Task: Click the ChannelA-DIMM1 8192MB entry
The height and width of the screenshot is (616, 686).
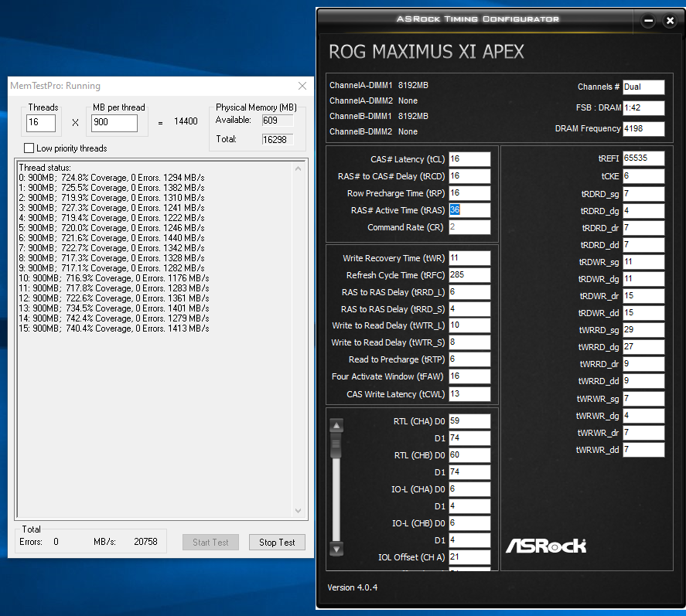Action: [379, 85]
